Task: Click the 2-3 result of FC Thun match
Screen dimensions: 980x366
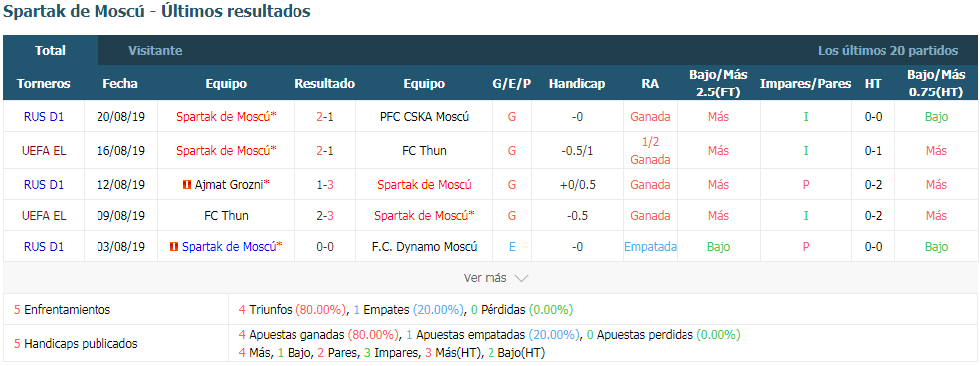Action: click(325, 216)
